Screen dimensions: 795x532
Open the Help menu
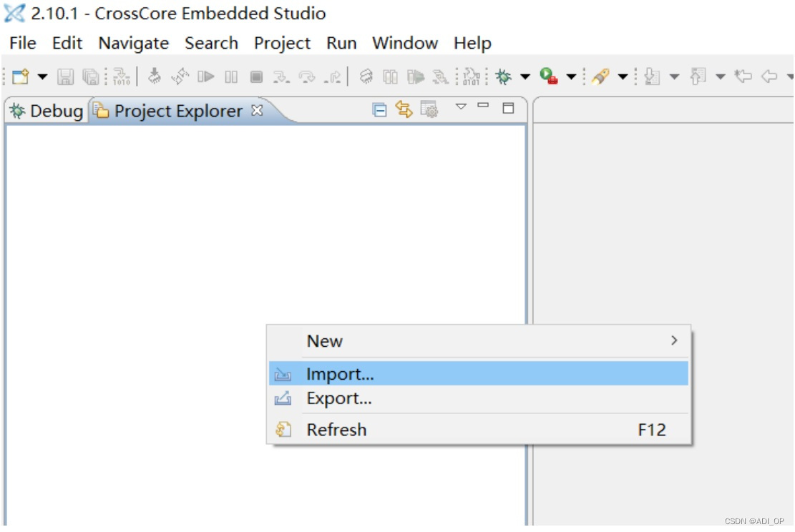pyautogui.click(x=472, y=43)
